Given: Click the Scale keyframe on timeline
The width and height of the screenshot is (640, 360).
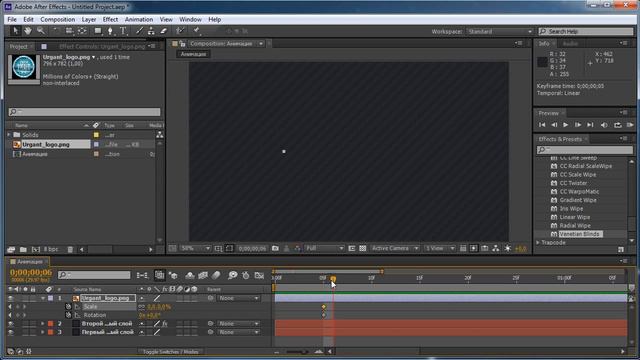Looking at the screenshot, I should tap(324, 307).
